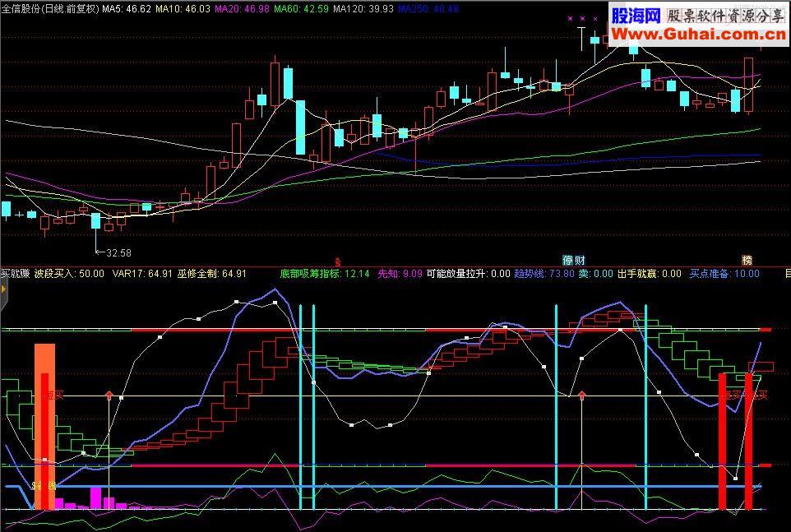Click the 买就赚 indicator name

[x=15, y=274]
